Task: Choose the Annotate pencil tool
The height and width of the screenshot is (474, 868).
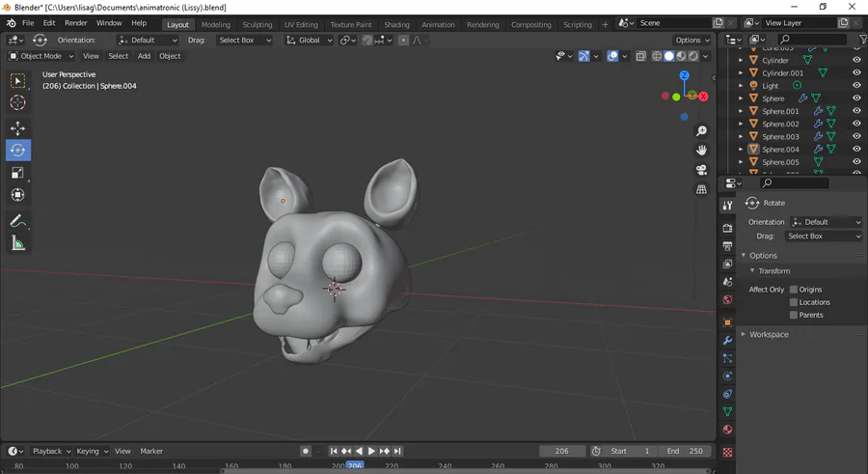Action: pos(17,221)
